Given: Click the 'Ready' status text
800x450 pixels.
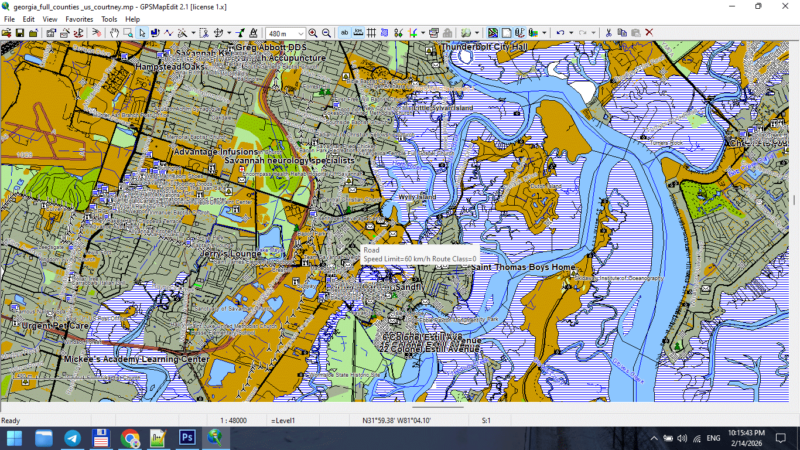Looking at the screenshot, I should (x=10, y=420).
